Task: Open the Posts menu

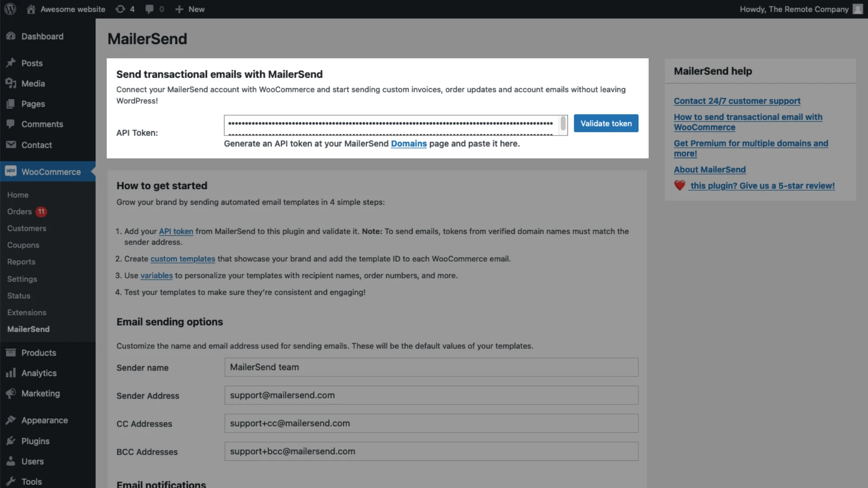Action: [x=32, y=63]
